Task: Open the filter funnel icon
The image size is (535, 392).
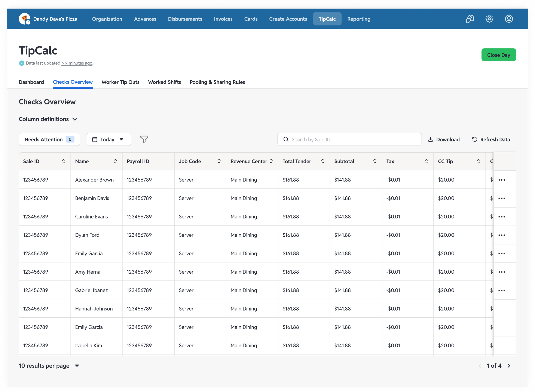Action: point(144,139)
